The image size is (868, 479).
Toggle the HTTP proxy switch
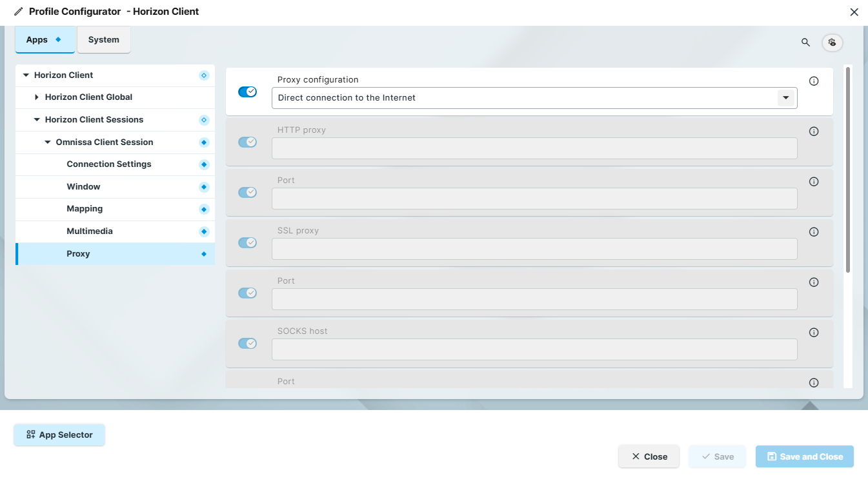tap(247, 142)
